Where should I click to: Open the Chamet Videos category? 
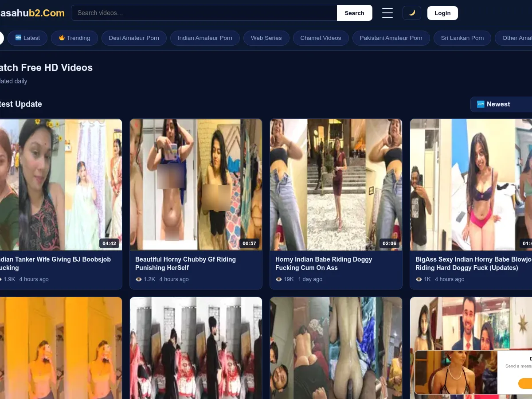click(321, 38)
